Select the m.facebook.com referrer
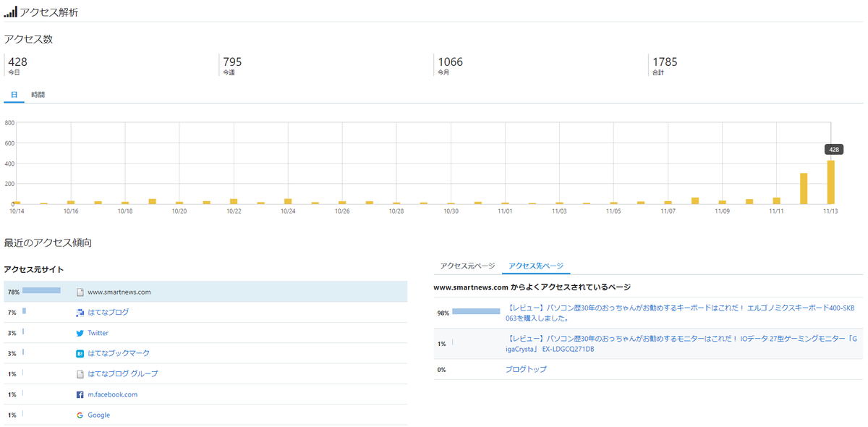 (112, 394)
